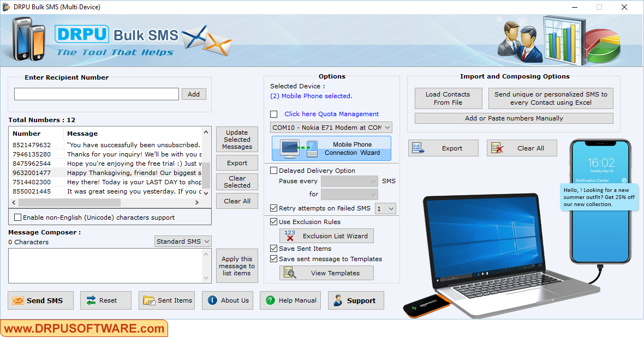The height and width of the screenshot is (338, 644).
Task: Open the Pause every SMS dropdown
Action: (x=349, y=181)
